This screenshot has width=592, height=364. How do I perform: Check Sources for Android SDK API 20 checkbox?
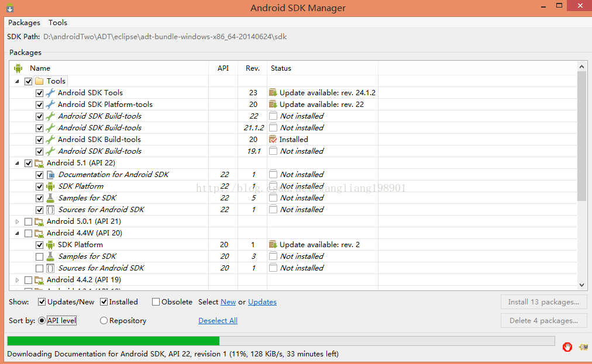[x=39, y=268]
